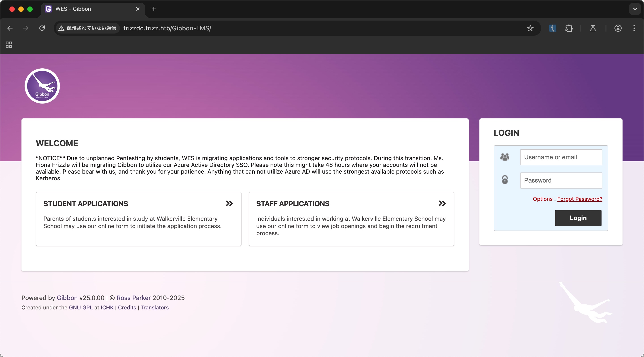The image size is (644, 357).
Task: Click the Gibbon logo in header
Action: [42, 86]
